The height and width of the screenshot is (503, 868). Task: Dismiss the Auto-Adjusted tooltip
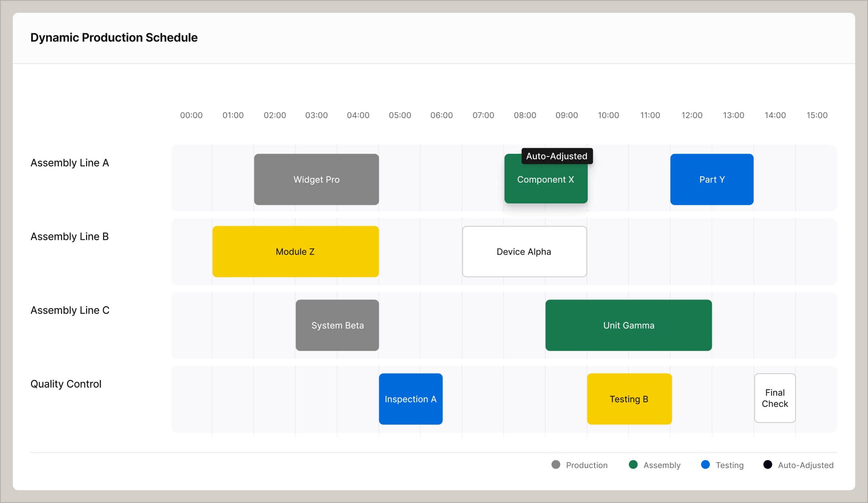556,156
